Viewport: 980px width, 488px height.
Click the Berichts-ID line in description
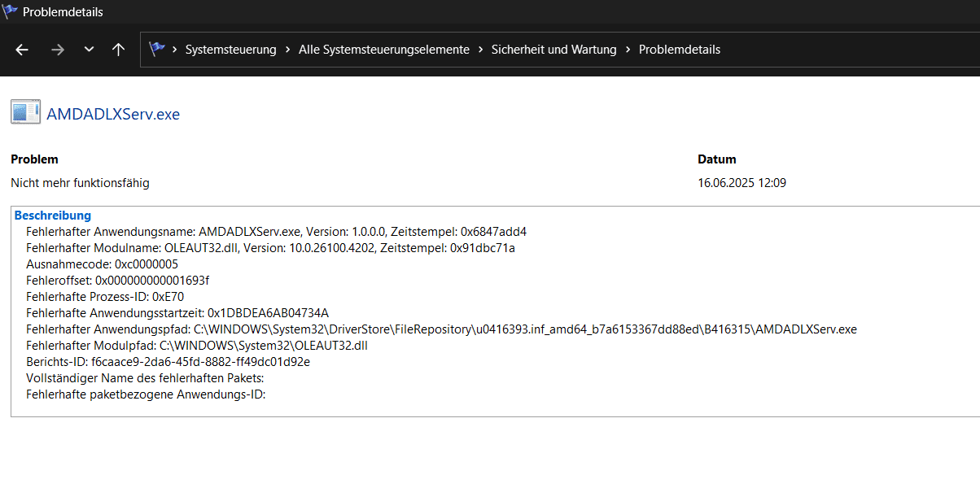point(168,362)
